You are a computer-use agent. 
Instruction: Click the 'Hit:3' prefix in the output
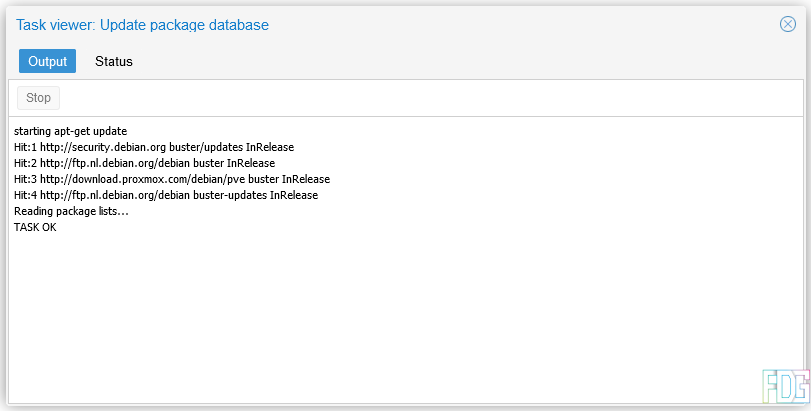tap(25, 179)
